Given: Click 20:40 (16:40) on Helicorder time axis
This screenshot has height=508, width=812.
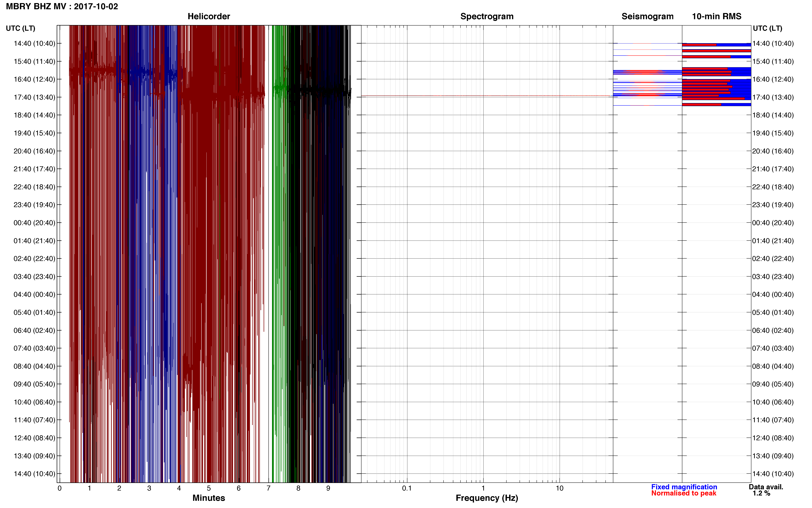Looking at the screenshot, I should point(34,151).
